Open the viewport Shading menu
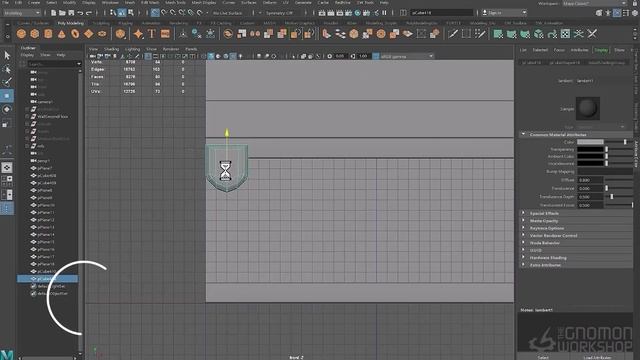Screen dimensions: 640x360 tap(111, 49)
